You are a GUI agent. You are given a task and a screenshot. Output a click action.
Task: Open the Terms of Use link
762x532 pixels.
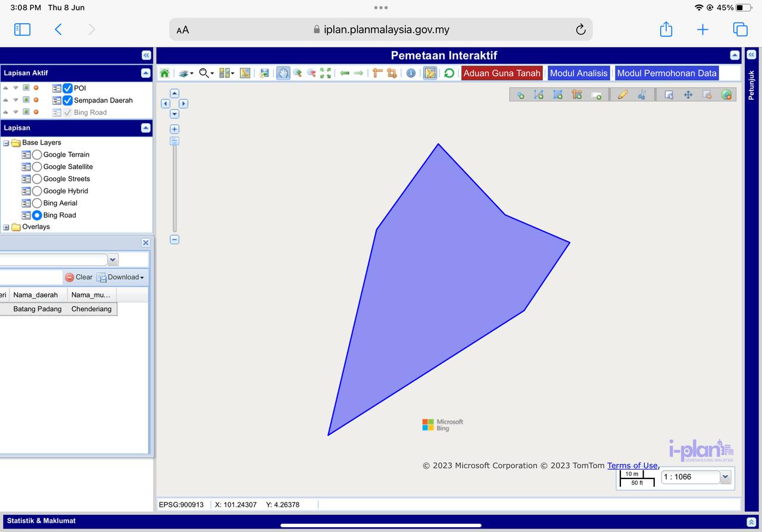(x=632, y=466)
